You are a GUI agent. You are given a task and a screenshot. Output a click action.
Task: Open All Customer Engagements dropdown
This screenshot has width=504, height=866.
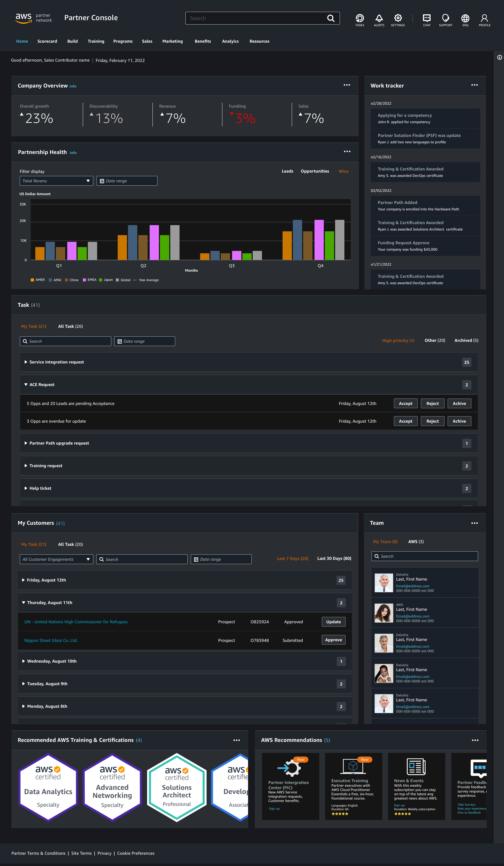[56, 559]
